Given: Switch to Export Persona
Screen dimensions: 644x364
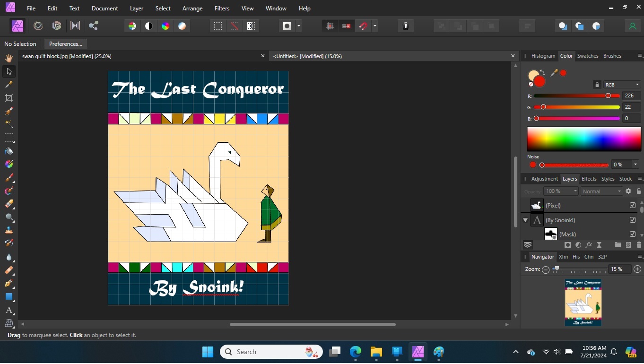Looking at the screenshot, I should pos(94,26).
